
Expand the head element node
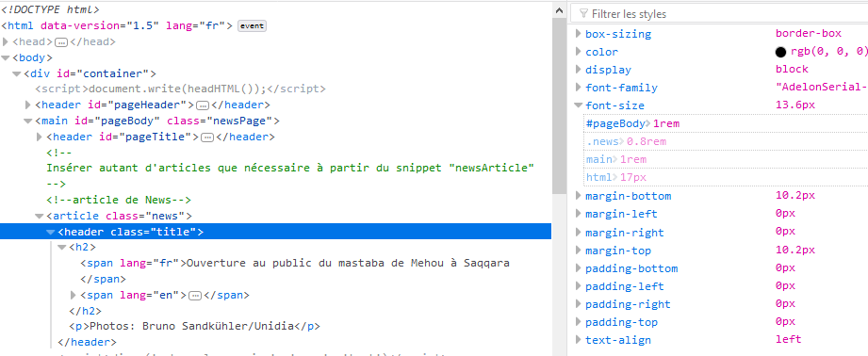[x=6, y=41]
